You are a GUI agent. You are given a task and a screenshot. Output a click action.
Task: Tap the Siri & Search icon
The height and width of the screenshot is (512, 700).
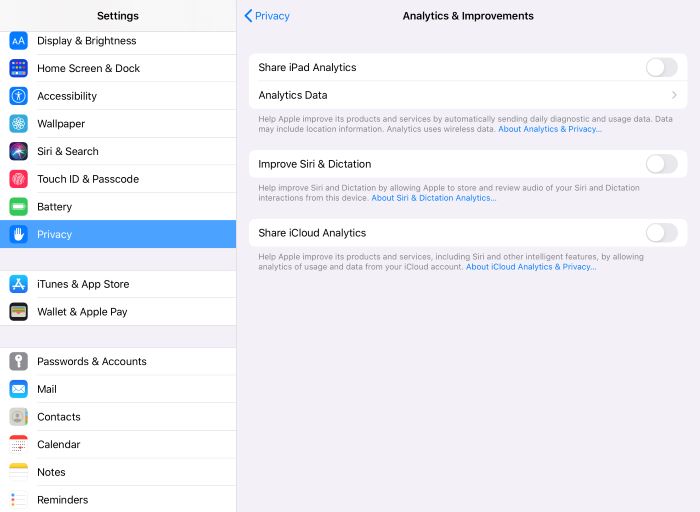coord(18,151)
